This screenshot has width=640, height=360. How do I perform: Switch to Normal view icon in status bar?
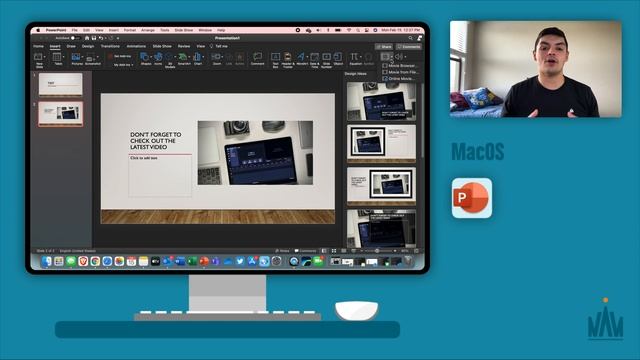click(x=324, y=251)
